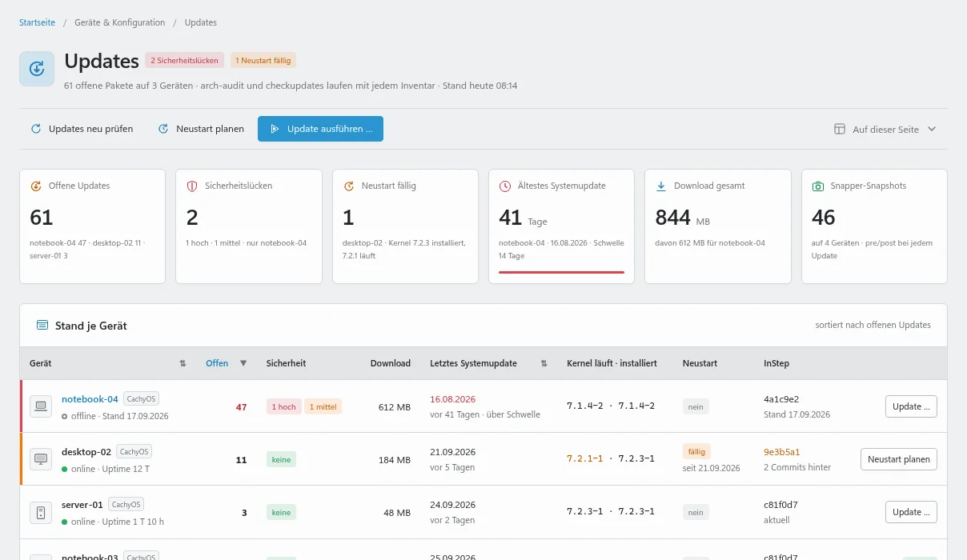The image size is (967, 560).
Task: Click the 47 open updates count
Action: 242,407
